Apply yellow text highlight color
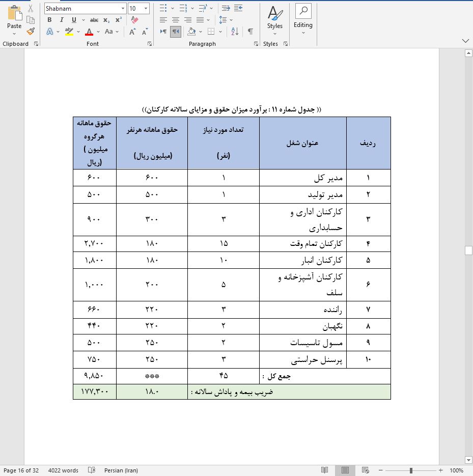 69,31
